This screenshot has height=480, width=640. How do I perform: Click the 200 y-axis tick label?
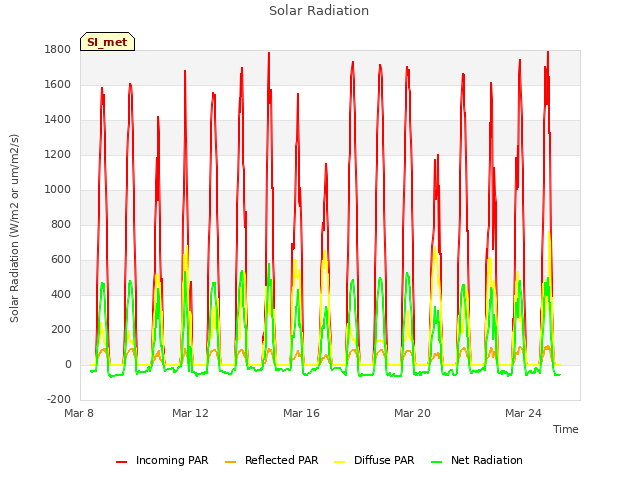pos(61,330)
